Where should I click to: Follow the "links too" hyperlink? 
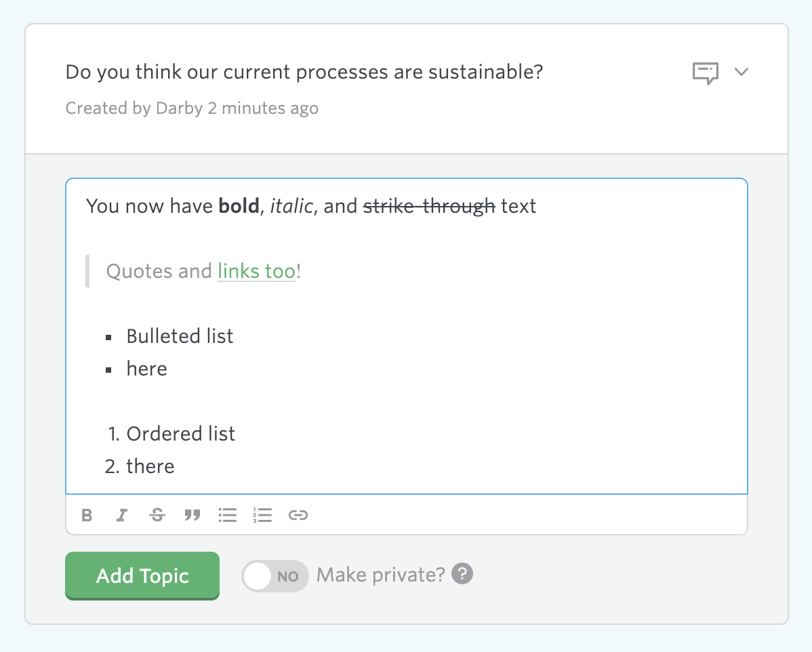(x=256, y=271)
